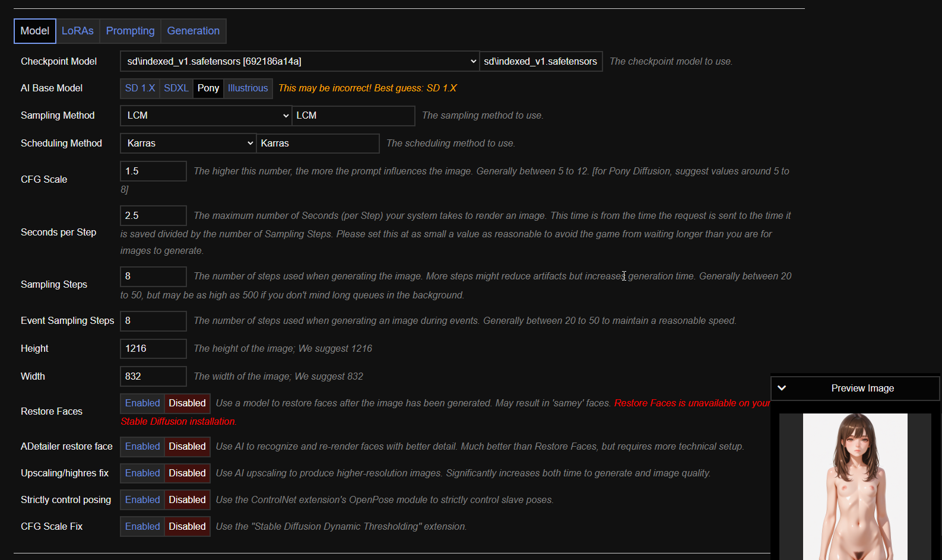The image size is (942, 560).
Task: Open the Checkpoint Model dropdown
Action: point(299,61)
